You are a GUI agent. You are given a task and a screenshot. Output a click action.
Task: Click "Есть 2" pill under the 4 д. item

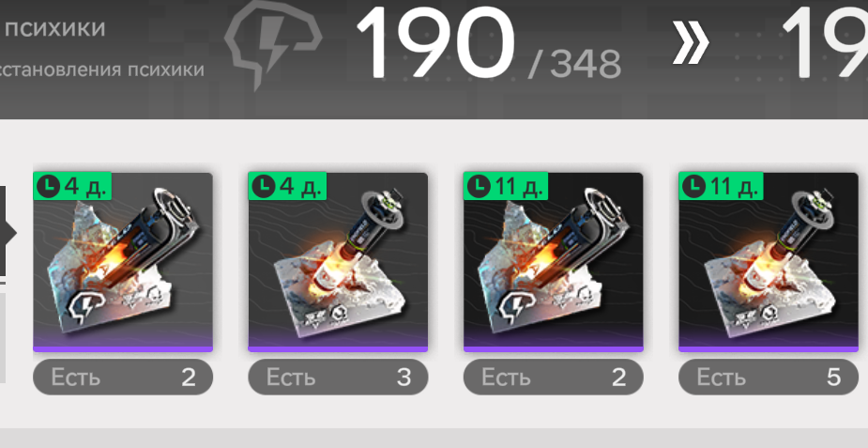(x=123, y=378)
